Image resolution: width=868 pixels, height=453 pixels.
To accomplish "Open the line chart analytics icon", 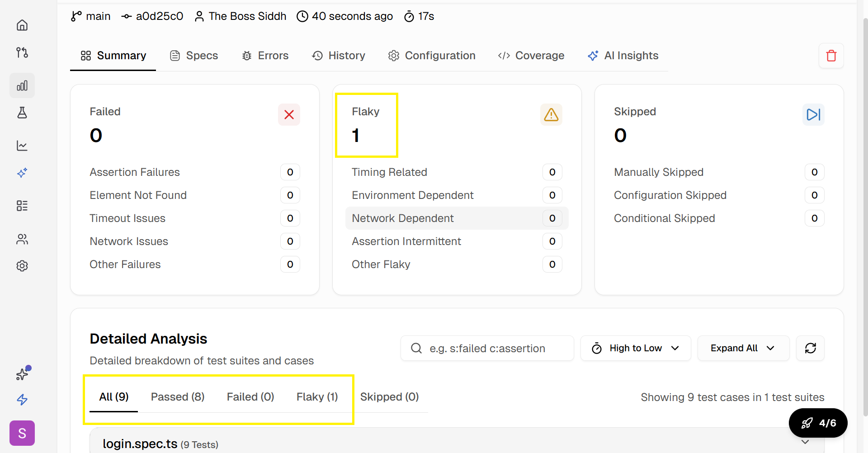I will click(22, 146).
